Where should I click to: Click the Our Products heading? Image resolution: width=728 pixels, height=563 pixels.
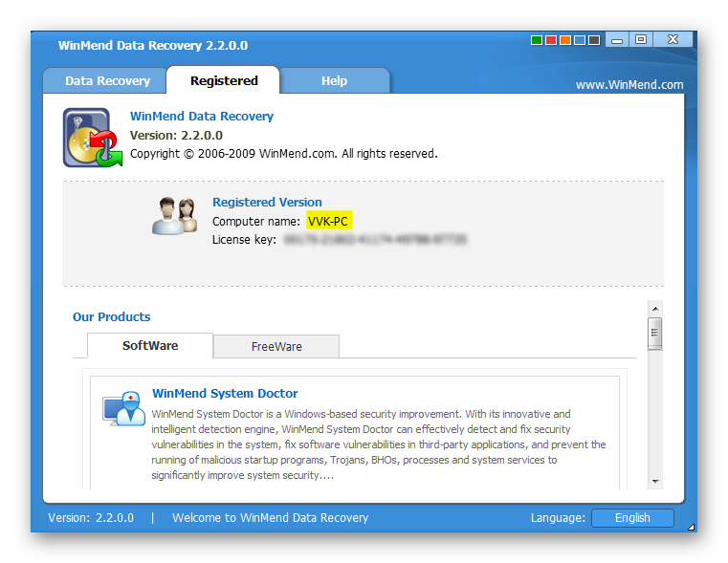pos(111,316)
